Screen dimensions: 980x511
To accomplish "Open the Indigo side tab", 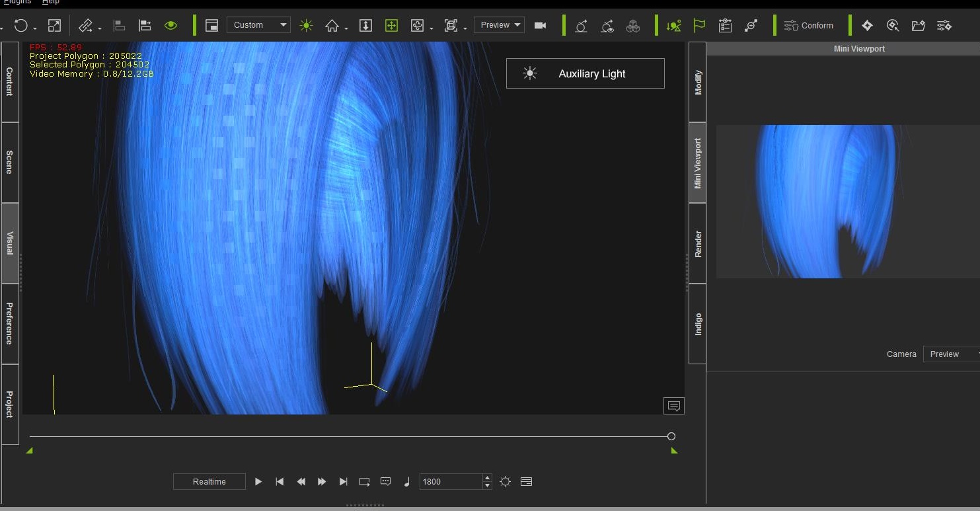I will click(x=698, y=324).
